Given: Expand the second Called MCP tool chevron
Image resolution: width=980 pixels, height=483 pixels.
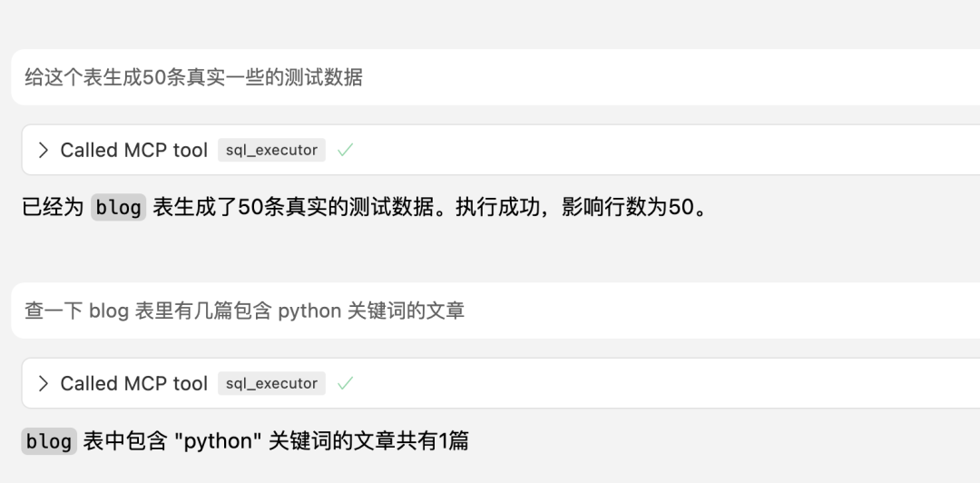Looking at the screenshot, I should (43, 384).
